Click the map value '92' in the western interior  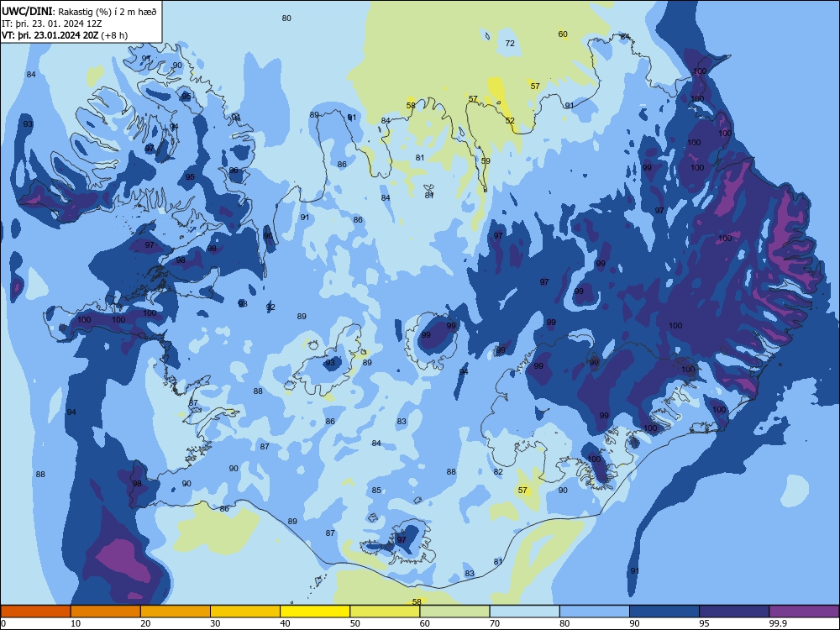coord(270,307)
